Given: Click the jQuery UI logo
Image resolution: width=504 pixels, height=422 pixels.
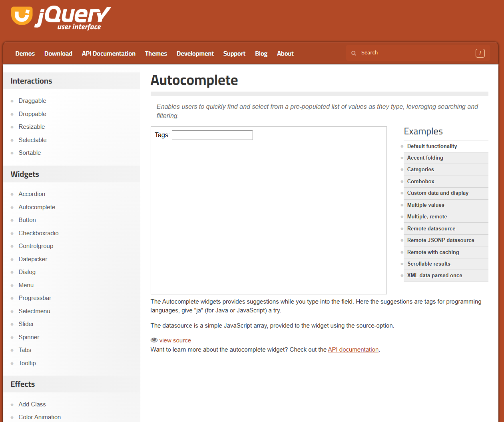Looking at the screenshot, I should 61,18.
